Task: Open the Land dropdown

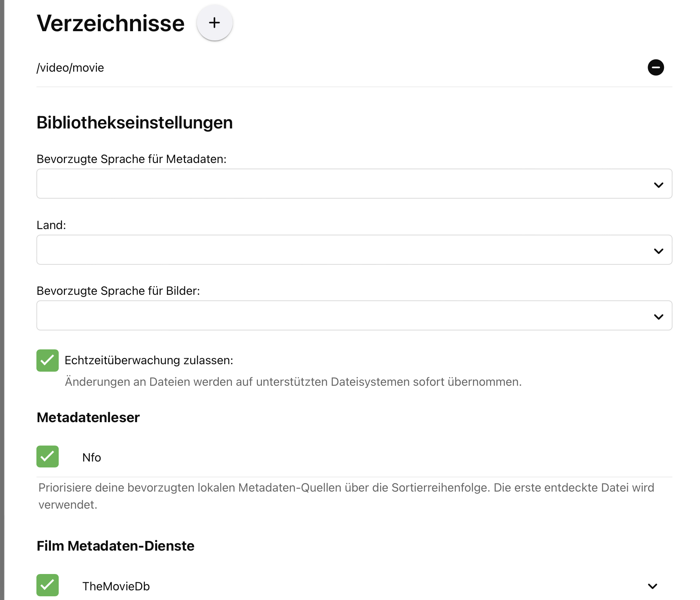Action: [x=354, y=250]
